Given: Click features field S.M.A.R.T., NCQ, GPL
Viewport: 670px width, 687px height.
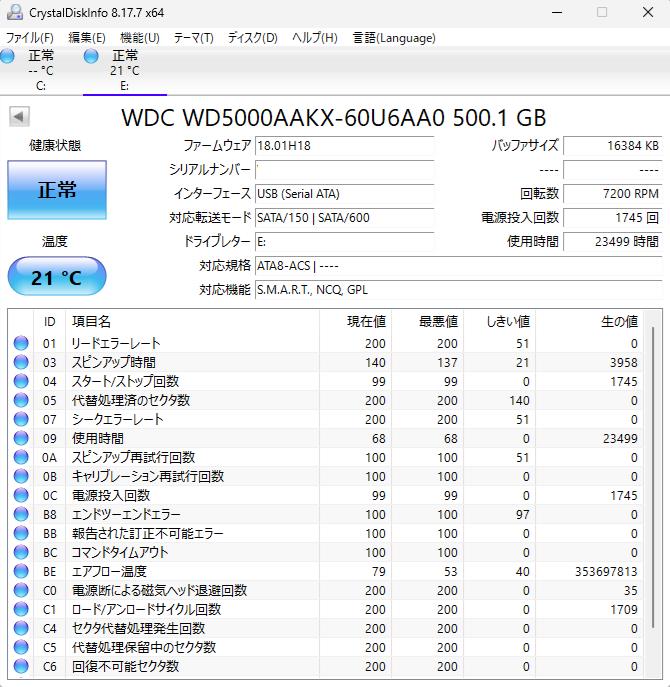Looking at the screenshot, I should pyautogui.click(x=458, y=290).
